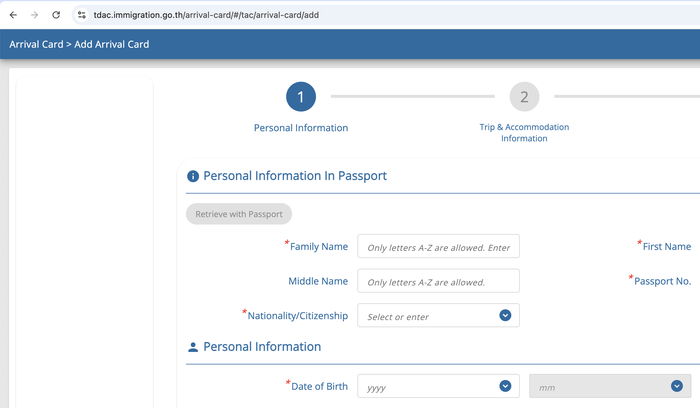700x408 pixels.
Task: Click the browser forward arrow
Action: (34, 15)
